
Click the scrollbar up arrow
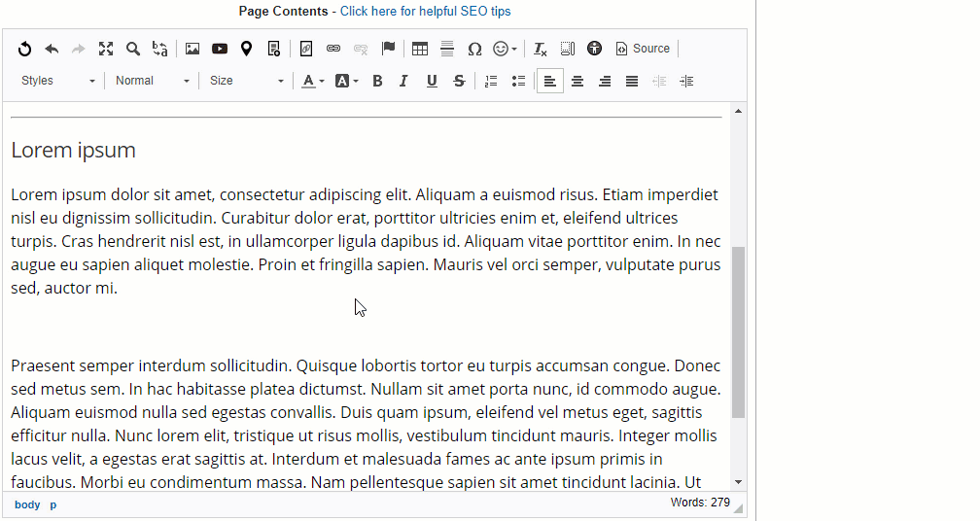[738, 111]
